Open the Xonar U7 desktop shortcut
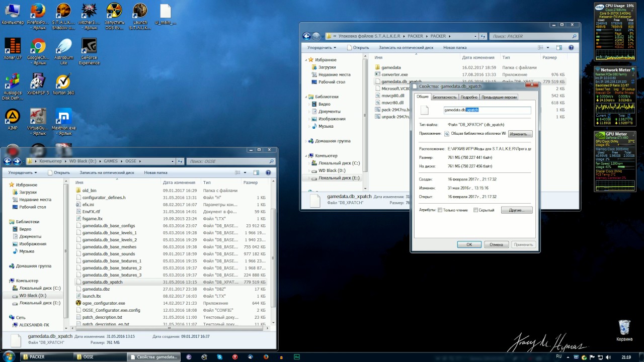The width and height of the screenshot is (644, 362). 13,49
